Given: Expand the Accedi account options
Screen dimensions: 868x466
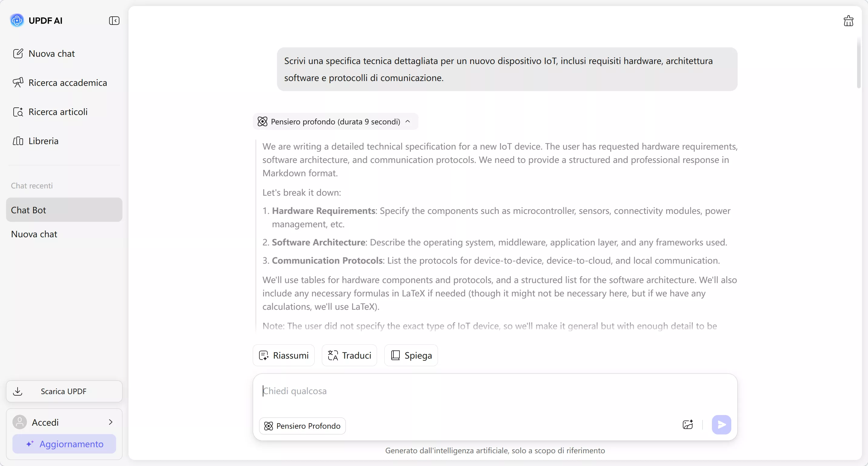Looking at the screenshot, I should pyautogui.click(x=111, y=422).
